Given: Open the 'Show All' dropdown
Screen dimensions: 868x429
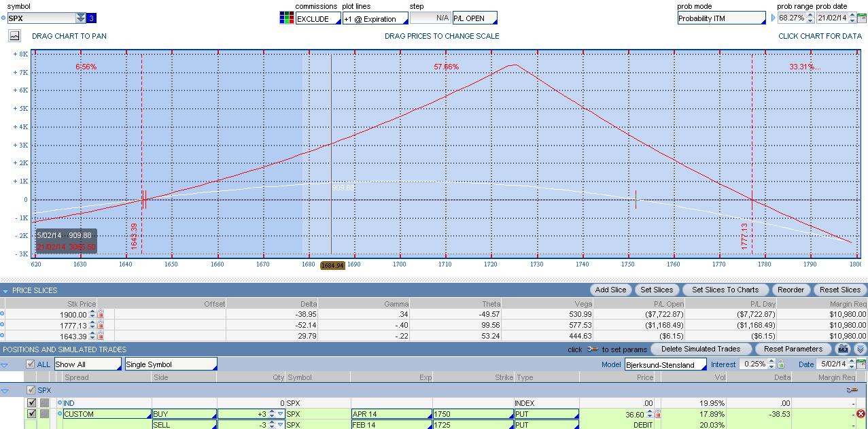Looking at the screenshot, I should coord(88,364).
